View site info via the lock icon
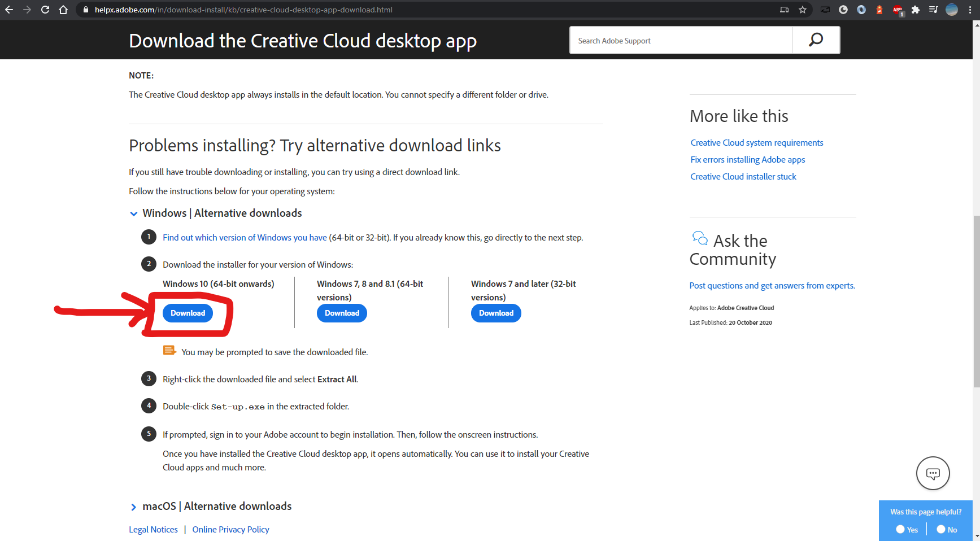Viewport: 980px width, 541px height. [x=86, y=10]
